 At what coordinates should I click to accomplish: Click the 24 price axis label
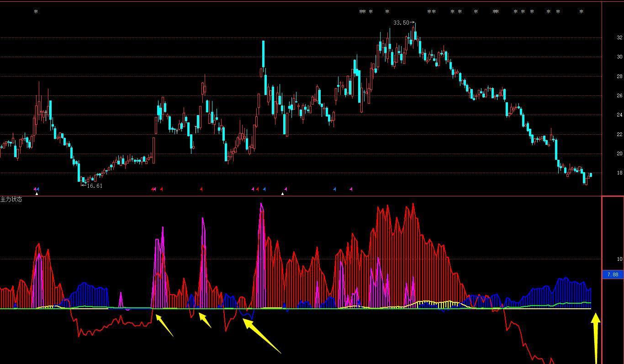click(619, 115)
